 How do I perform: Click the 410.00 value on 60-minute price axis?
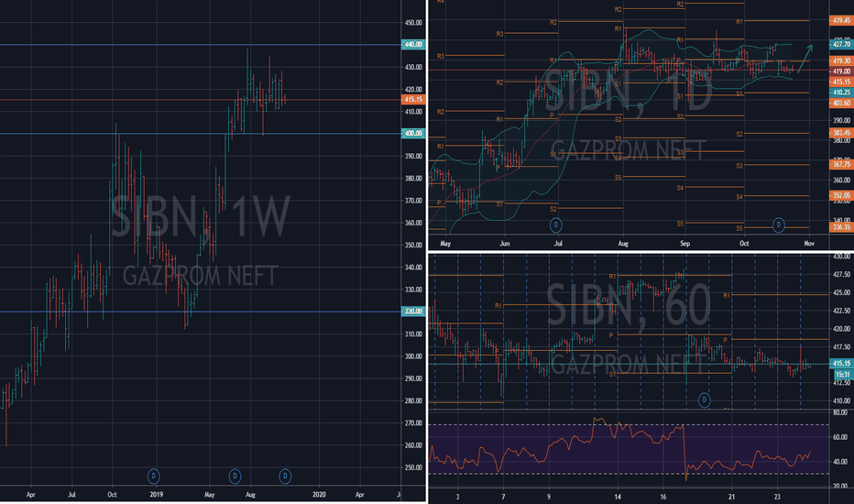(x=841, y=401)
